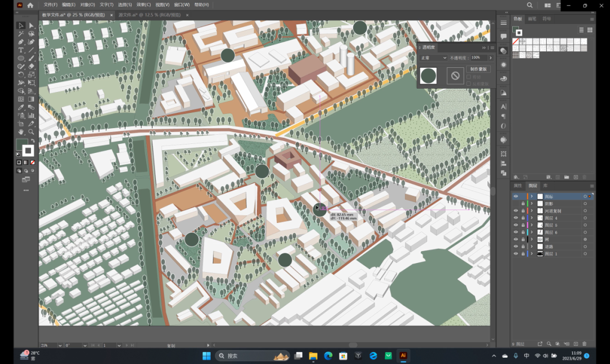The height and width of the screenshot is (364, 610).
Task: Check the 剪切 clip checkbox
Action: pos(468,77)
